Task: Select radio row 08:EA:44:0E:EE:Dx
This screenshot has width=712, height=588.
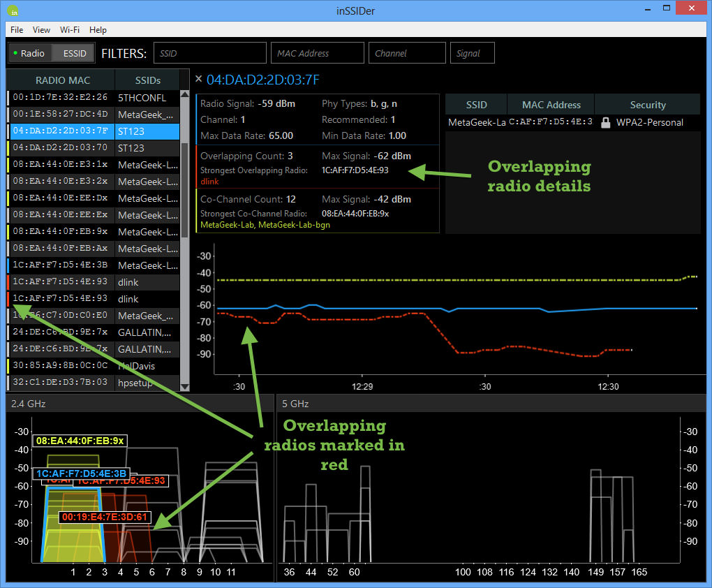Action: [x=94, y=198]
